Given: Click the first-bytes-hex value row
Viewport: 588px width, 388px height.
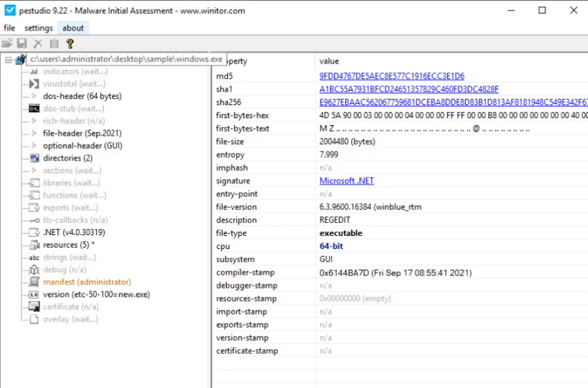Looking at the screenshot, I should [453, 115].
